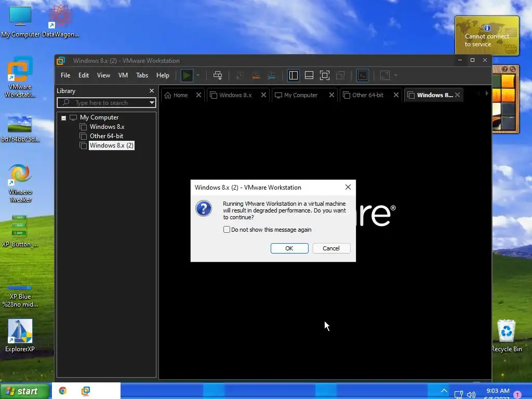Click the stretch guest display toolbar icon
532x399 pixels.
(385, 75)
